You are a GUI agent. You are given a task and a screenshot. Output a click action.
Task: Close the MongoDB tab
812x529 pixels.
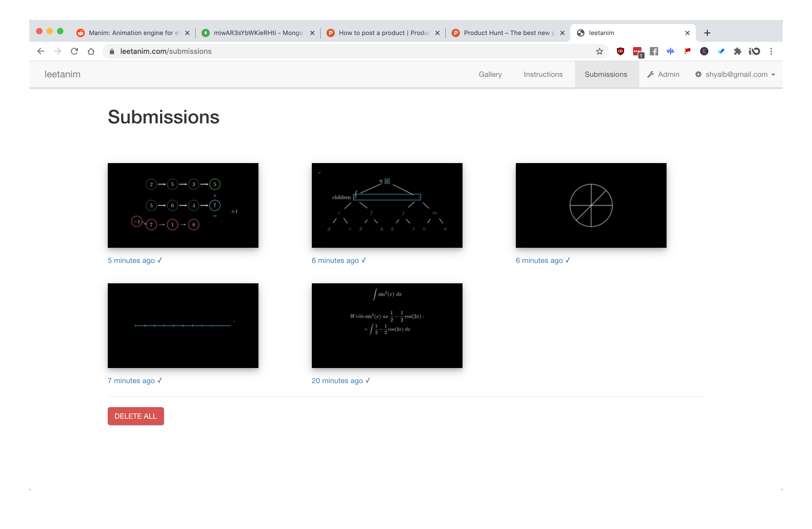[x=312, y=33]
